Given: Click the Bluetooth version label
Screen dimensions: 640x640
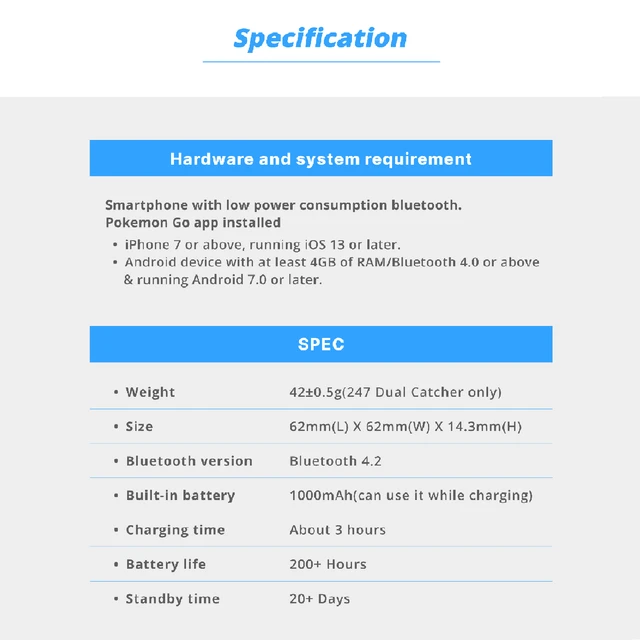Looking at the screenshot, I should (x=189, y=461).
